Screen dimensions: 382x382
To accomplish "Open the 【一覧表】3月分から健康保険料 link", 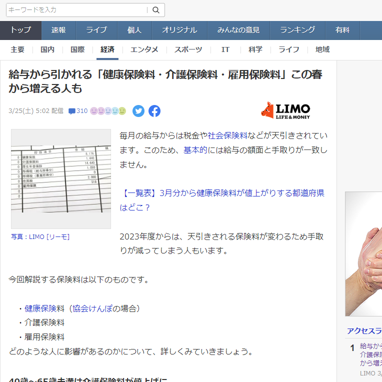I will tap(222, 200).
